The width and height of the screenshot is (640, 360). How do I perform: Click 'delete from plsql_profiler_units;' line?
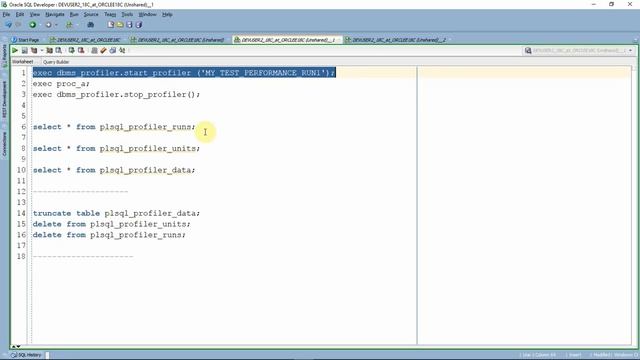coord(111,224)
